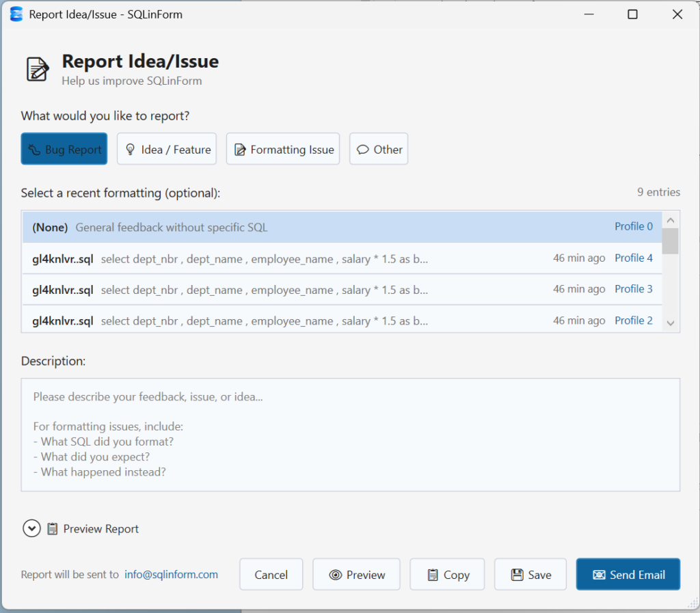Select the (None) General feedback entry

[x=342, y=227]
